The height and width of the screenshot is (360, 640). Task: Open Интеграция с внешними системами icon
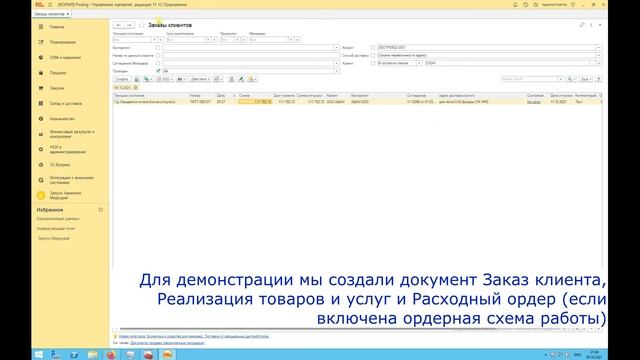coord(41,180)
